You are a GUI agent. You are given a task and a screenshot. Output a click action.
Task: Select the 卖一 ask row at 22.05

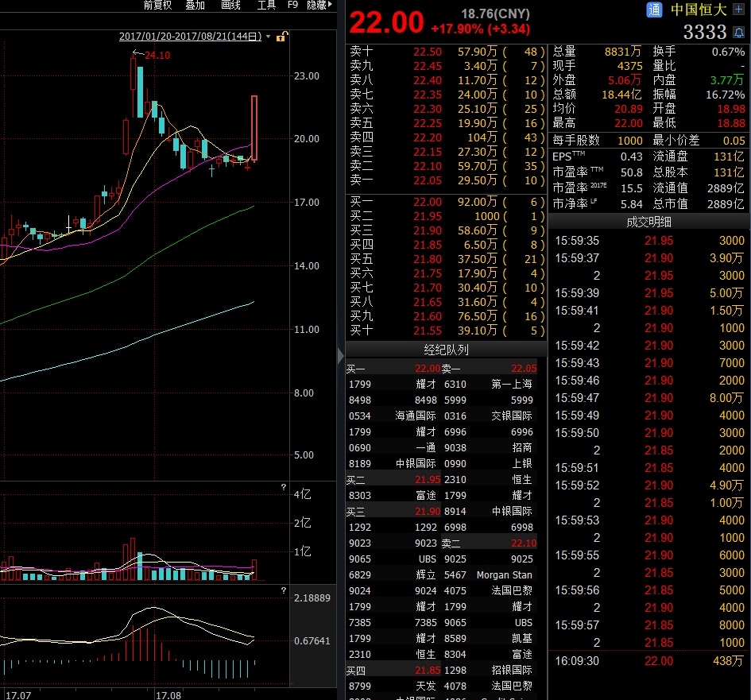pos(447,180)
